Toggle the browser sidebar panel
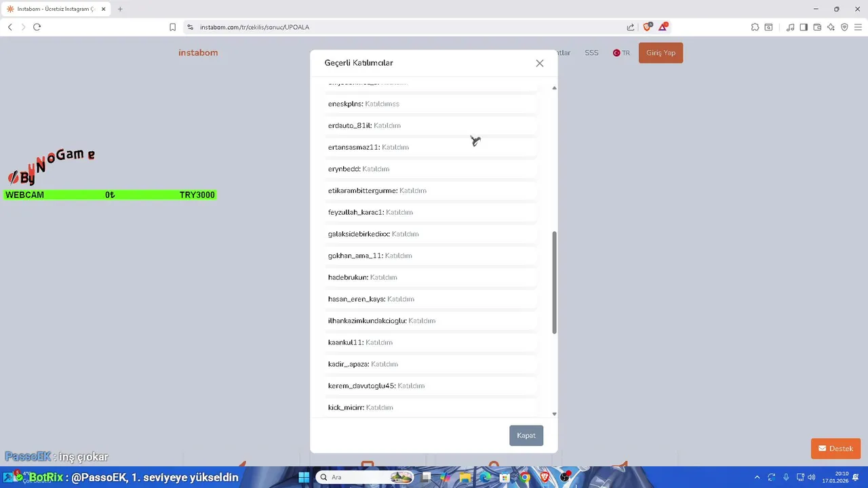Viewport: 868px width, 488px height. [804, 27]
